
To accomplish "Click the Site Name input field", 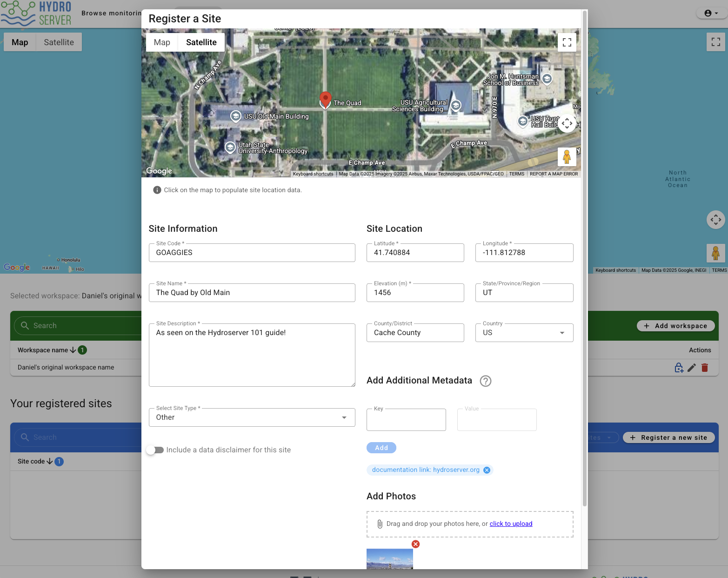I will [252, 293].
